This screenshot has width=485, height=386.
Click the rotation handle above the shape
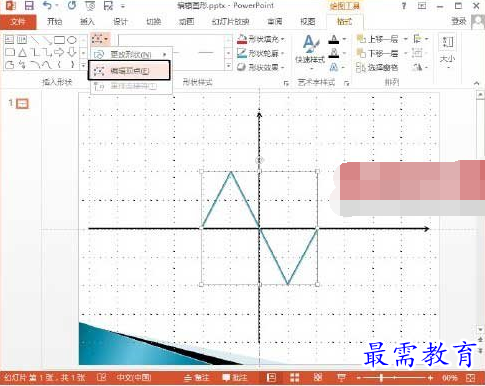coord(259,160)
